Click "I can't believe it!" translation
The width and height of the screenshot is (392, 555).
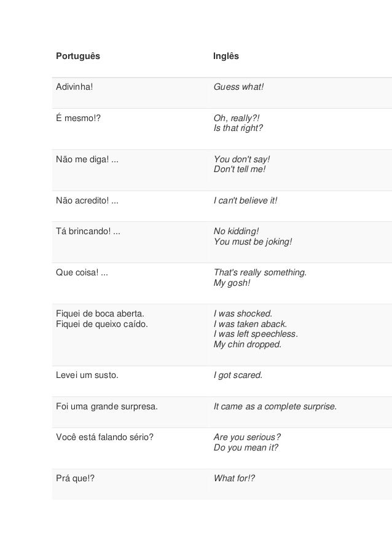click(x=245, y=200)
